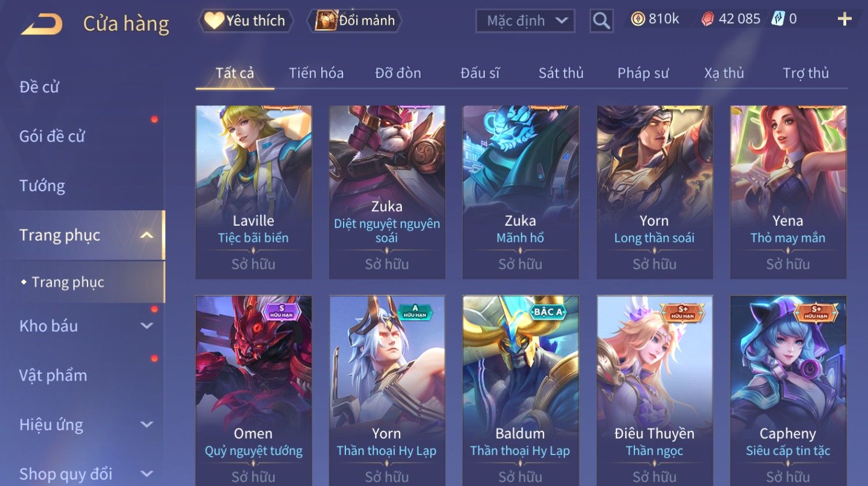Open Yêu thích heart favorites

coord(246,21)
